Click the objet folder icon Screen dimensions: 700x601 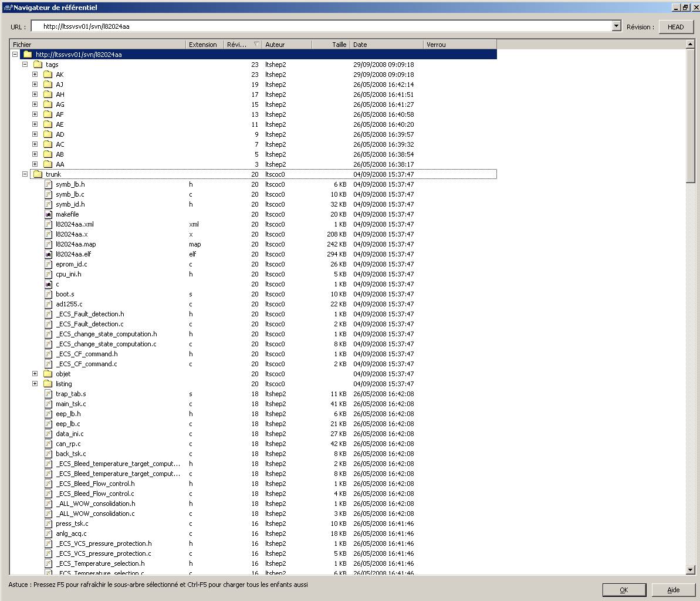[48, 374]
